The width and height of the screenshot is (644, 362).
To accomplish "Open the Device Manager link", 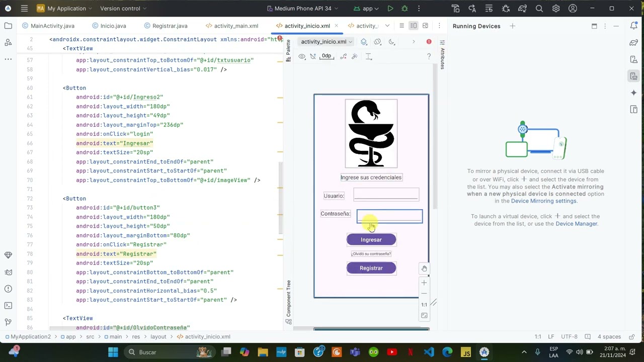I will point(576,224).
